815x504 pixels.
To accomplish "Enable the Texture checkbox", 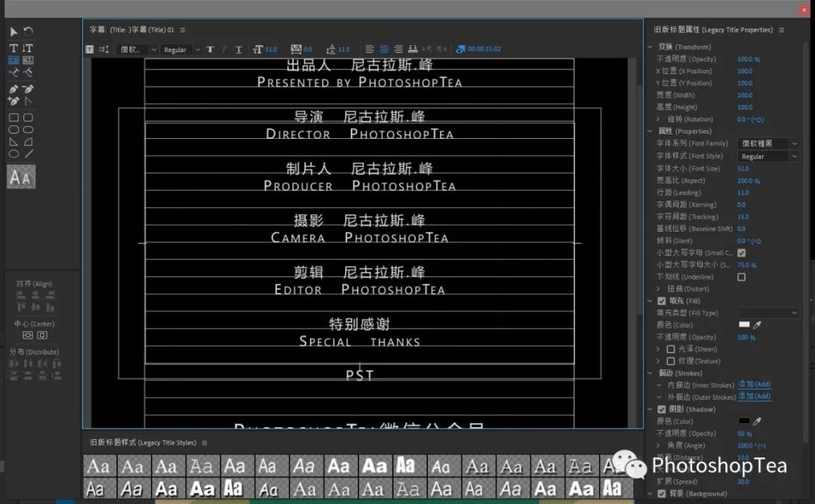I will [x=671, y=361].
